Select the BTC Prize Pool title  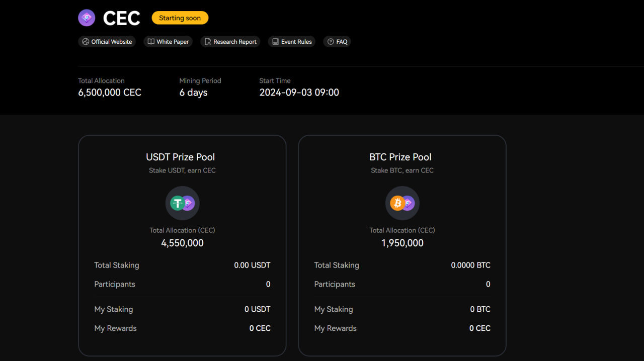[400, 157]
